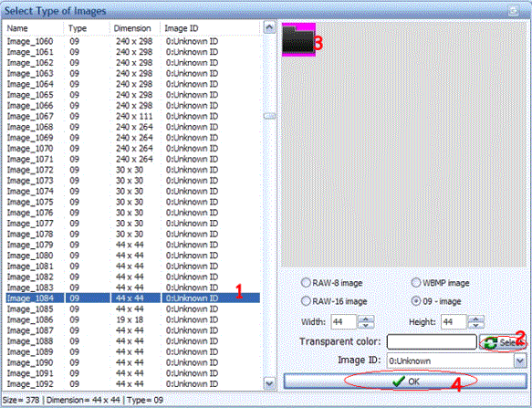Click the Transparent color swatch box

432,341
